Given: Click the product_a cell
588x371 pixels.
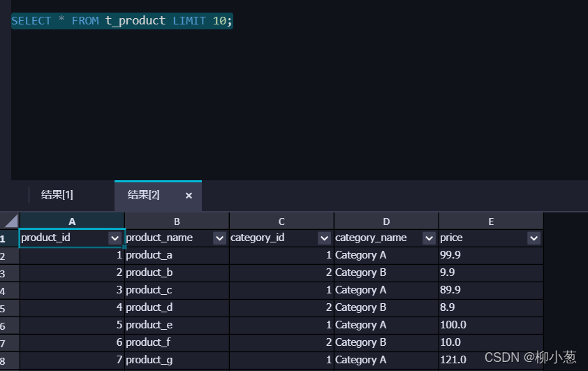Looking at the screenshot, I should (x=177, y=256).
